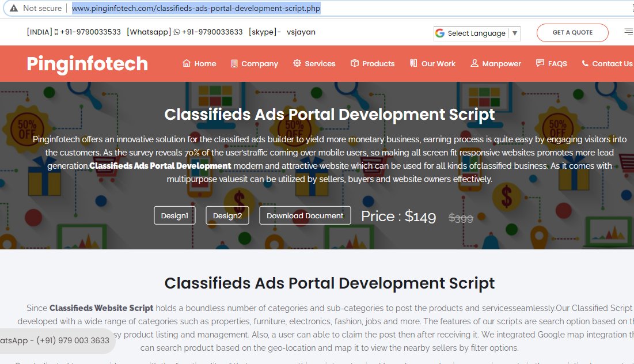This screenshot has height=364, width=634.
Task: Go to the Contact Us menu item
Action: tap(608, 63)
